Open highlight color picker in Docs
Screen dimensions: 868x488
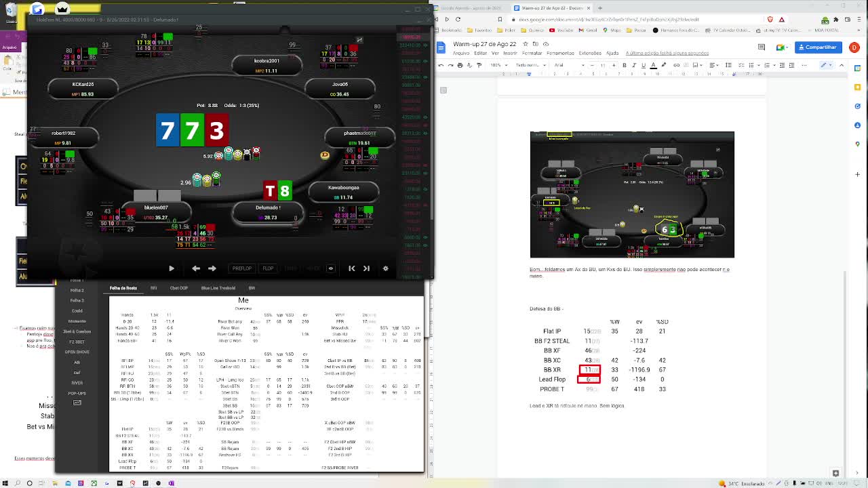click(663, 66)
